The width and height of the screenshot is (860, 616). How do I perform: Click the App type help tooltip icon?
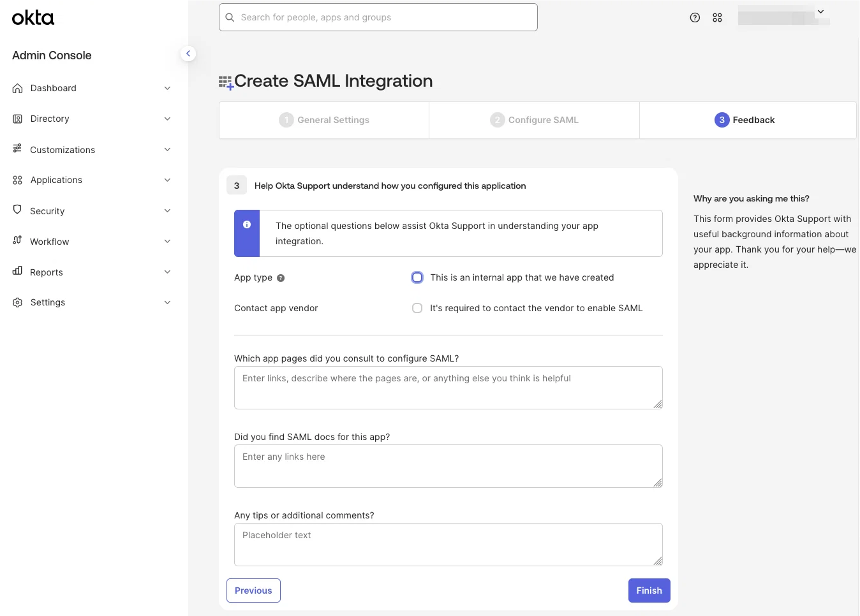click(281, 278)
